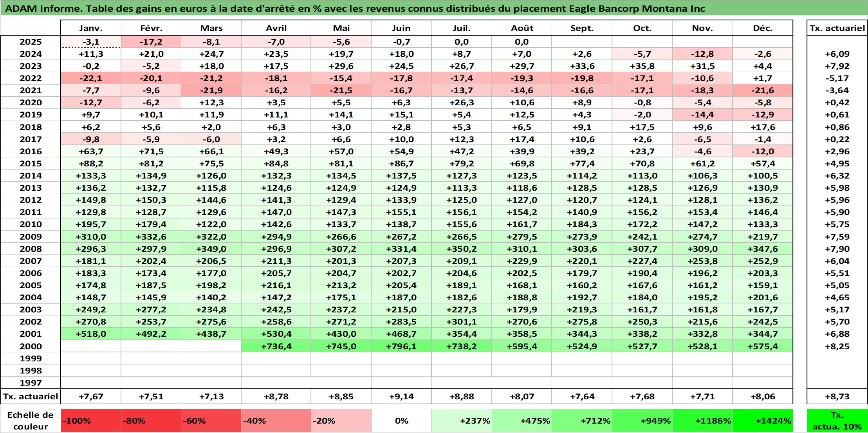Screen dimensions: 868x433
Task: Select the 2025 row label
Action: click(31, 42)
